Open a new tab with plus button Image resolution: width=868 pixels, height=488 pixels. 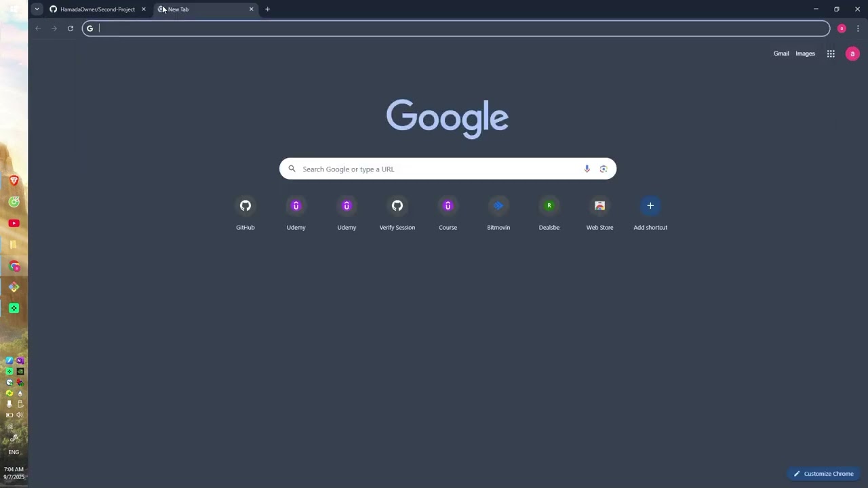(267, 9)
